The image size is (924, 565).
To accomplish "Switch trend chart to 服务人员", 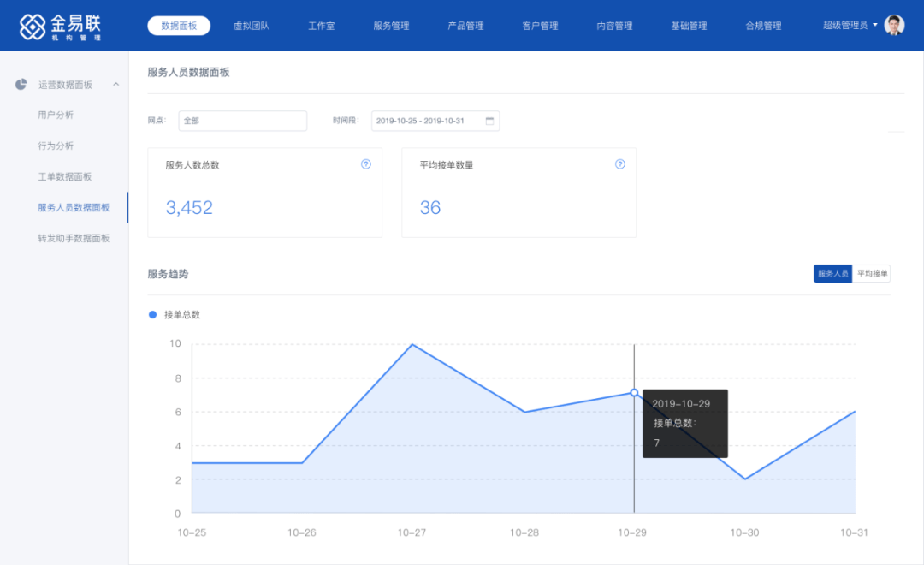I will click(832, 274).
